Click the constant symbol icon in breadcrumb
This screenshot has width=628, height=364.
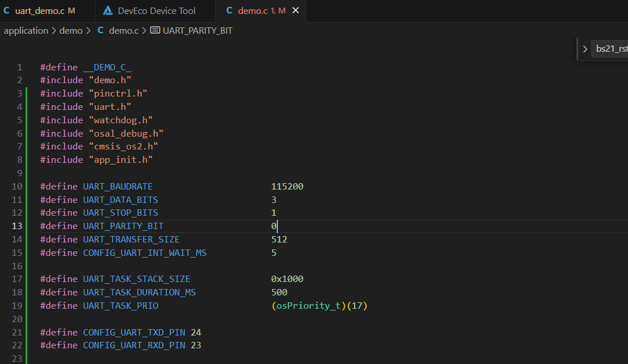[155, 30]
